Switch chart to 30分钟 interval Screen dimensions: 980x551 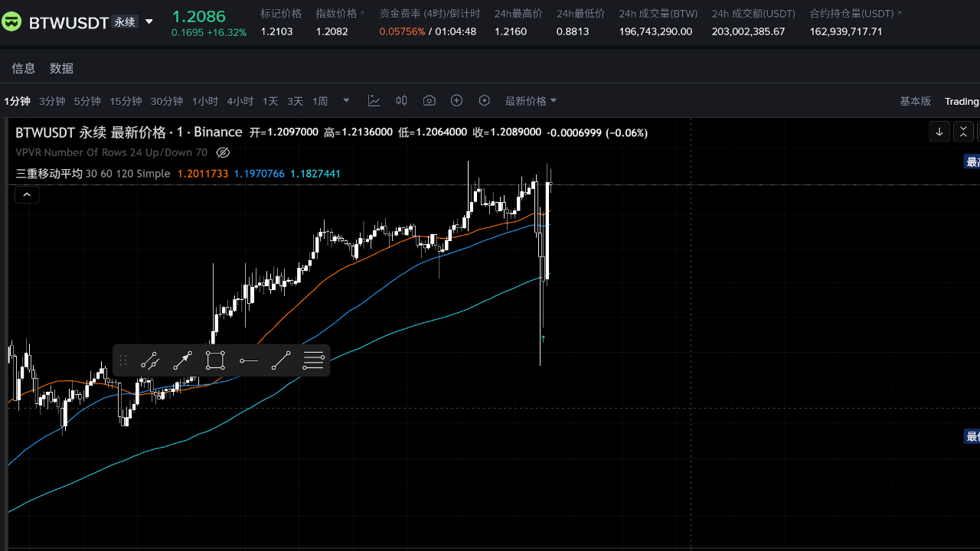point(167,101)
